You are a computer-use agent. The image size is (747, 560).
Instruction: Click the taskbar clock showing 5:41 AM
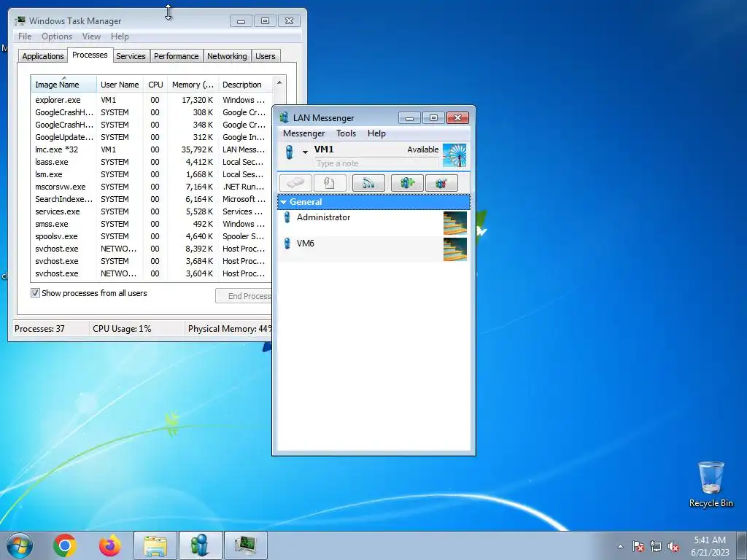click(710, 546)
